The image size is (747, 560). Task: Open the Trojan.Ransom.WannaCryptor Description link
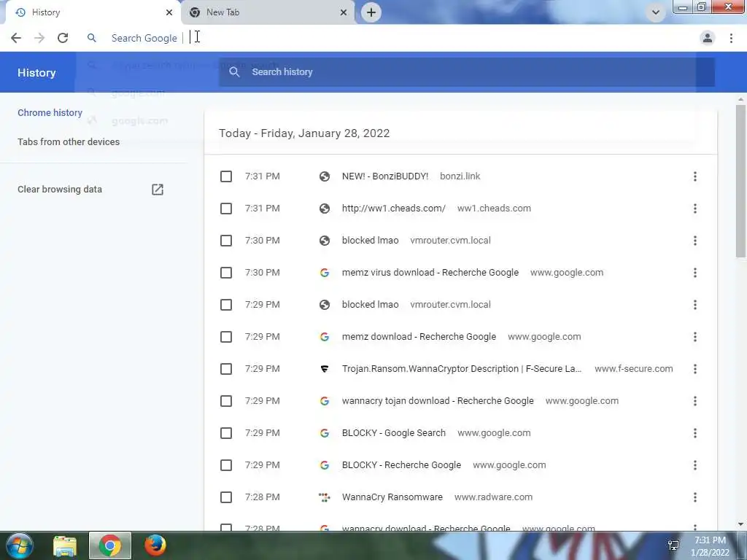point(462,369)
